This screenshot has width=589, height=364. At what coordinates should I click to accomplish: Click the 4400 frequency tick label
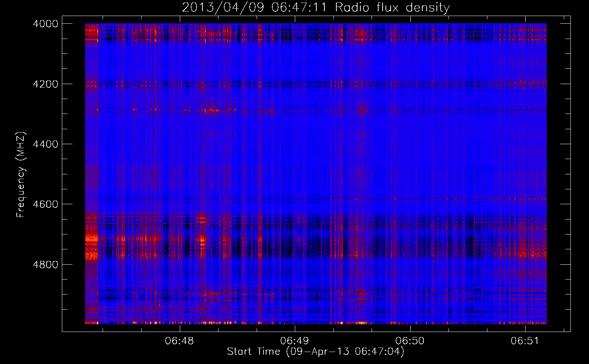(46, 144)
